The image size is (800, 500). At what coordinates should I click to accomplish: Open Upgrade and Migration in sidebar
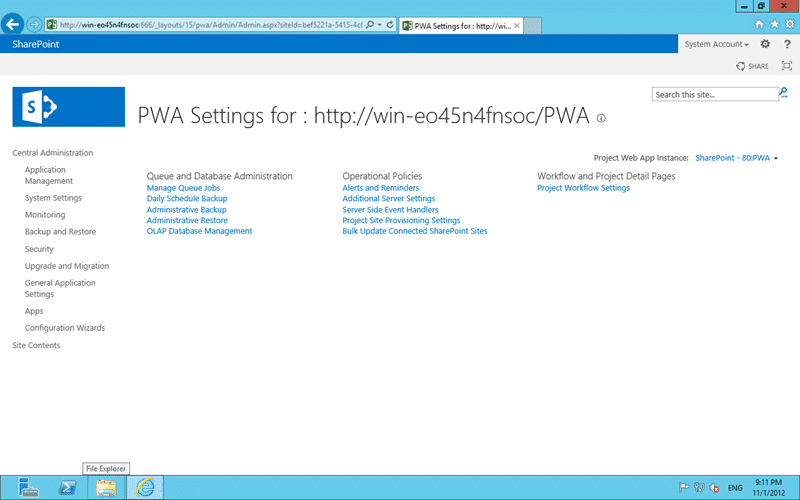67,266
